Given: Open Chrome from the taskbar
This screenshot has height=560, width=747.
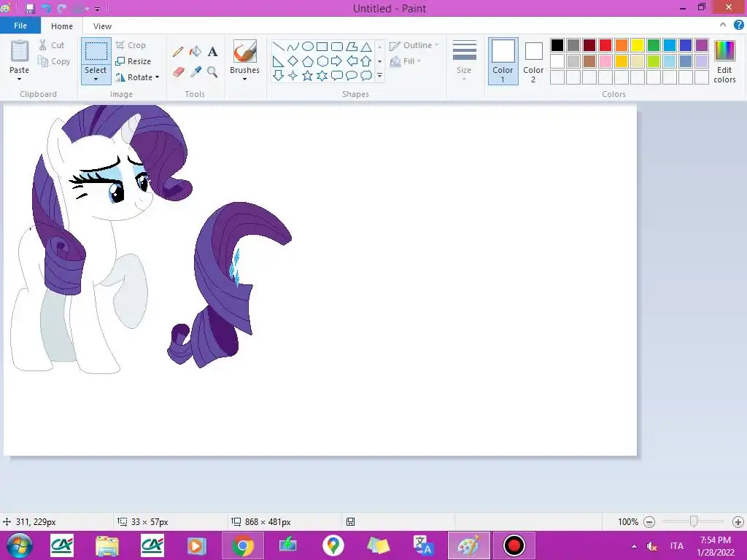Looking at the screenshot, I should tap(243, 545).
